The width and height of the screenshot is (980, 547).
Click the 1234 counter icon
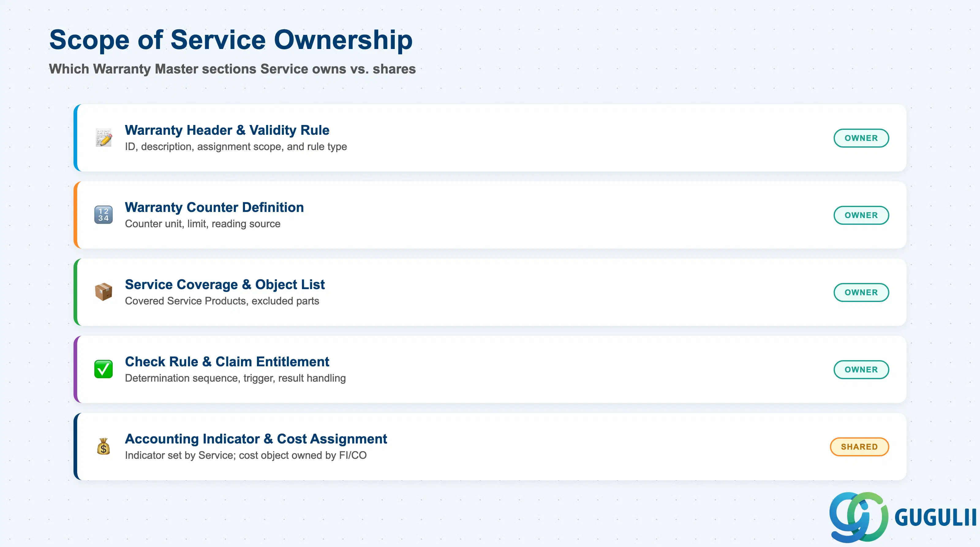point(104,215)
